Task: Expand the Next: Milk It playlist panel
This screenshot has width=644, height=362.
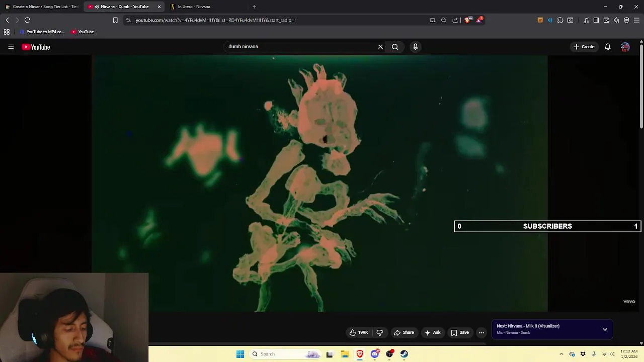Action: 605,330
